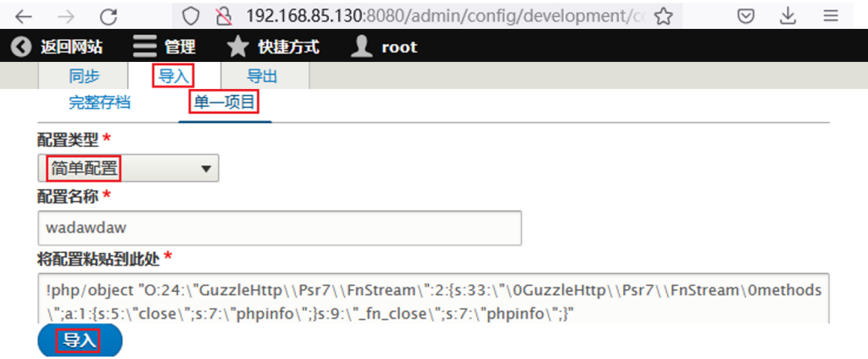
Task: Reload the page with refresh icon
Action: click(x=108, y=17)
